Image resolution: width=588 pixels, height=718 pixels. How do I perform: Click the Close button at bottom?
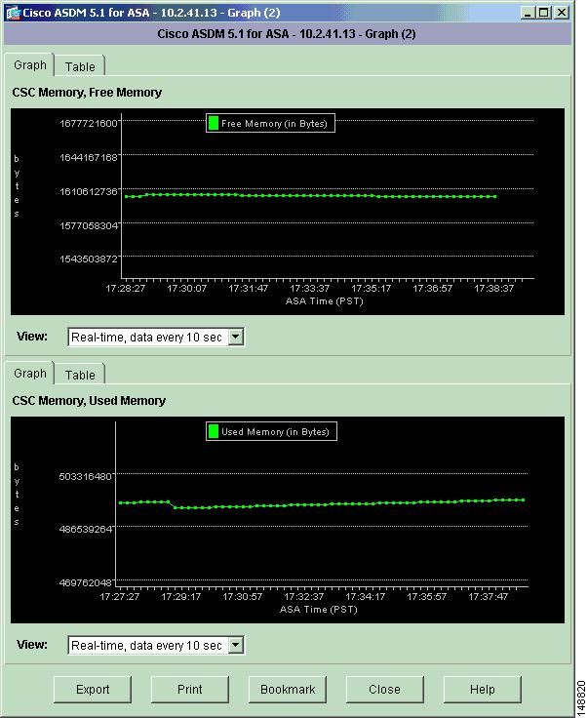click(385, 689)
